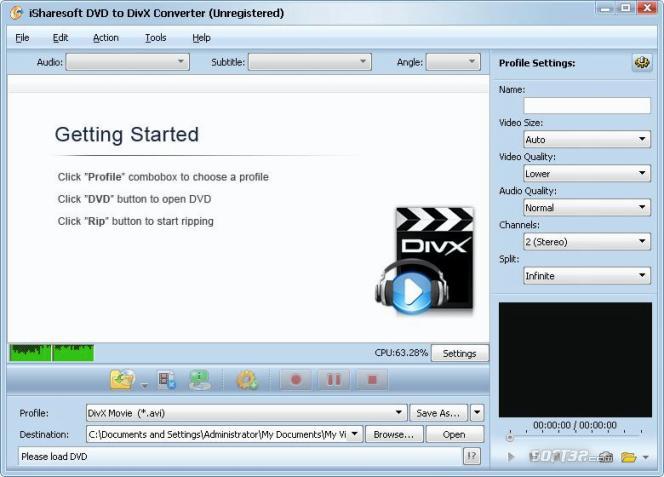Click the orange gear add-profile toolbar icon

[x=247, y=380]
